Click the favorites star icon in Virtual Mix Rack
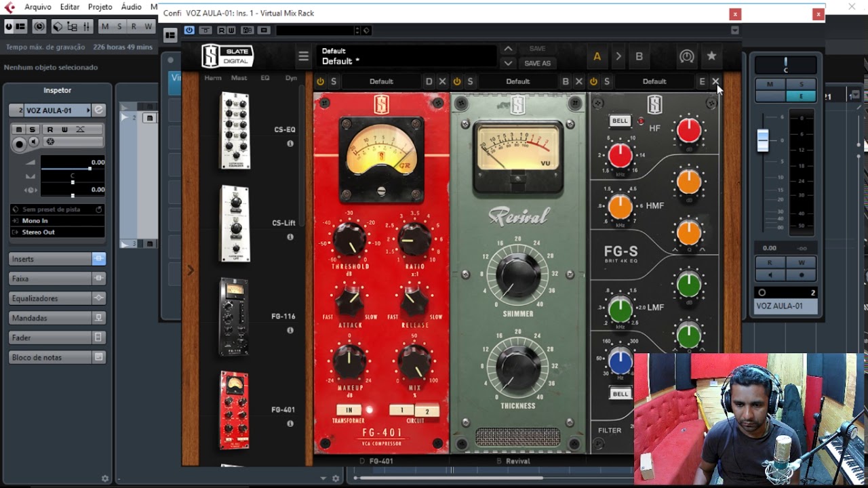Viewport: 868px width, 488px height. (711, 56)
